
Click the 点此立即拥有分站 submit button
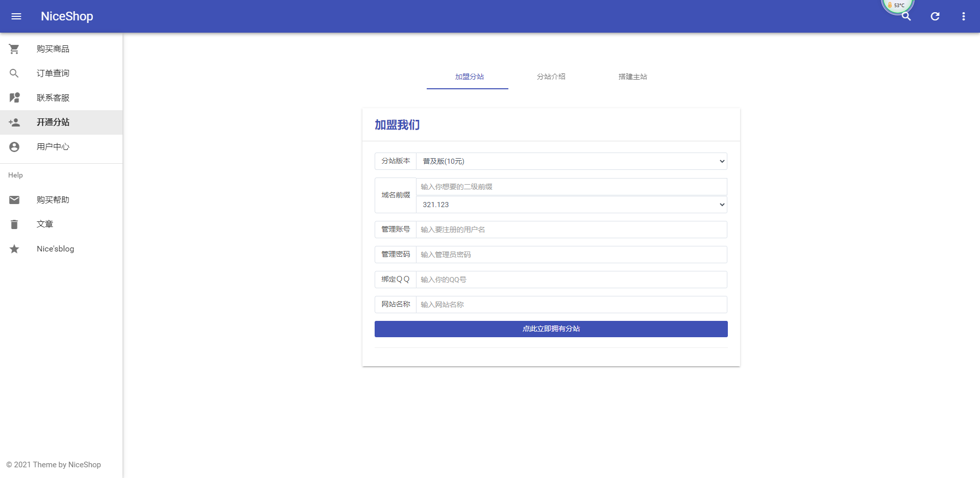551,329
